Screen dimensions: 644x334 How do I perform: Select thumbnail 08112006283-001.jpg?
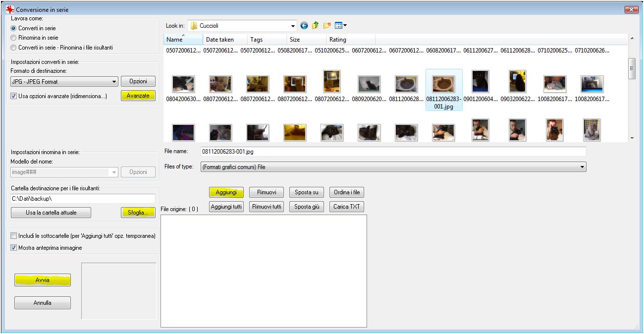pyautogui.click(x=443, y=85)
